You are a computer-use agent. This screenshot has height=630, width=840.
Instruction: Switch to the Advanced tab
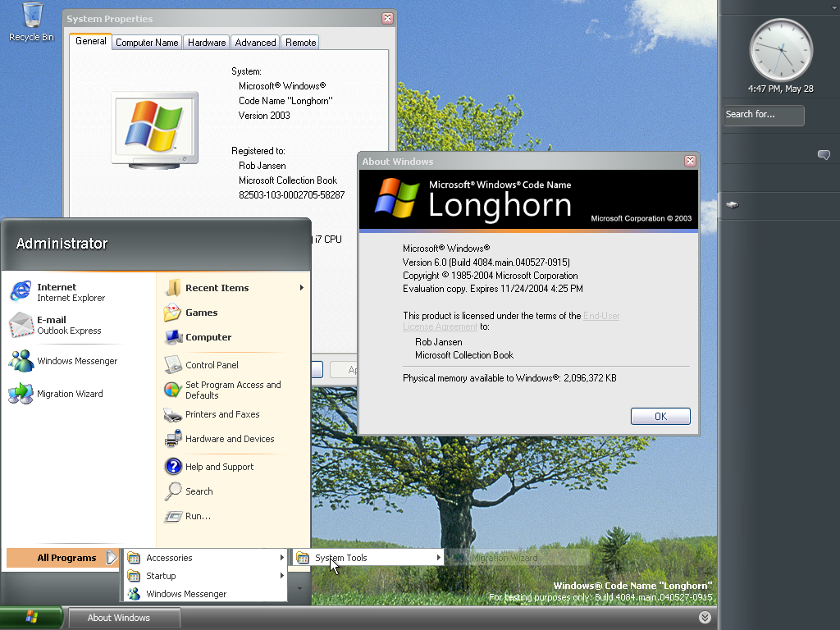coord(254,42)
